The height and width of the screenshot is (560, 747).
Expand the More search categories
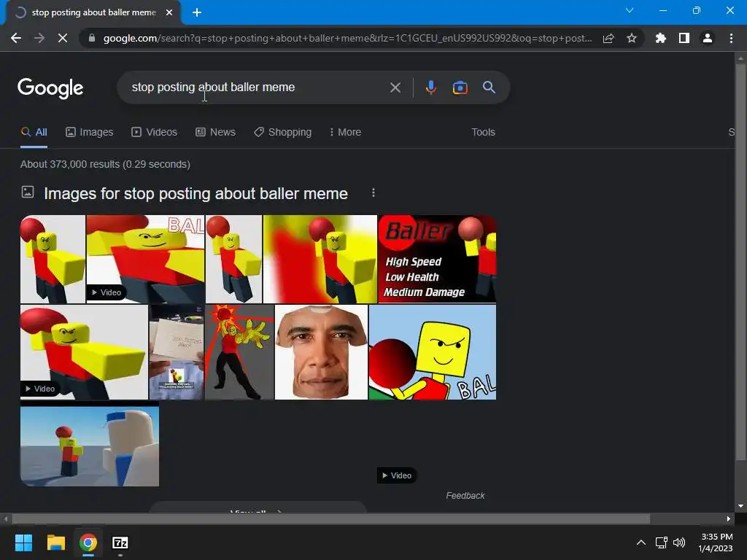pos(345,132)
